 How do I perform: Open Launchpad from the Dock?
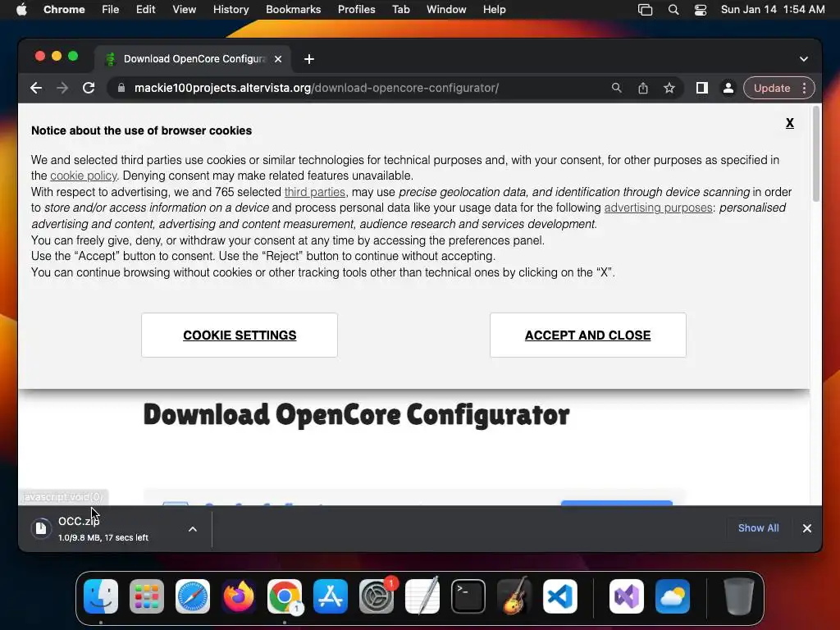pos(147,596)
